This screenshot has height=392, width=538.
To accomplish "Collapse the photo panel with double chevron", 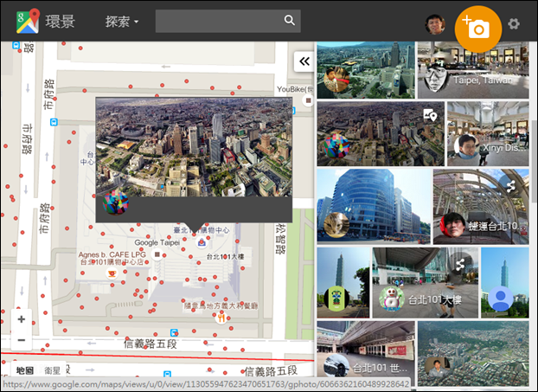I will (304, 61).
